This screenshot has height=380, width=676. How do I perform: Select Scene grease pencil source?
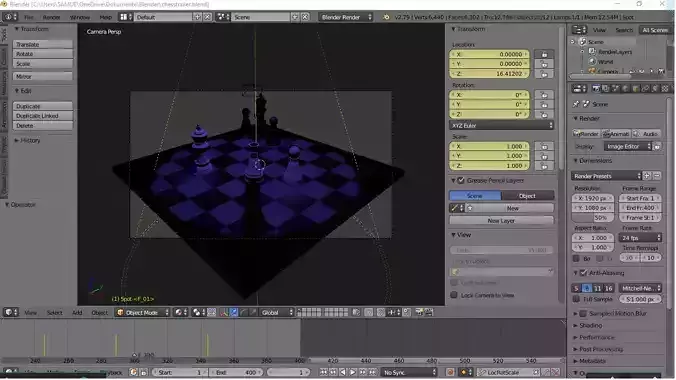click(x=475, y=196)
